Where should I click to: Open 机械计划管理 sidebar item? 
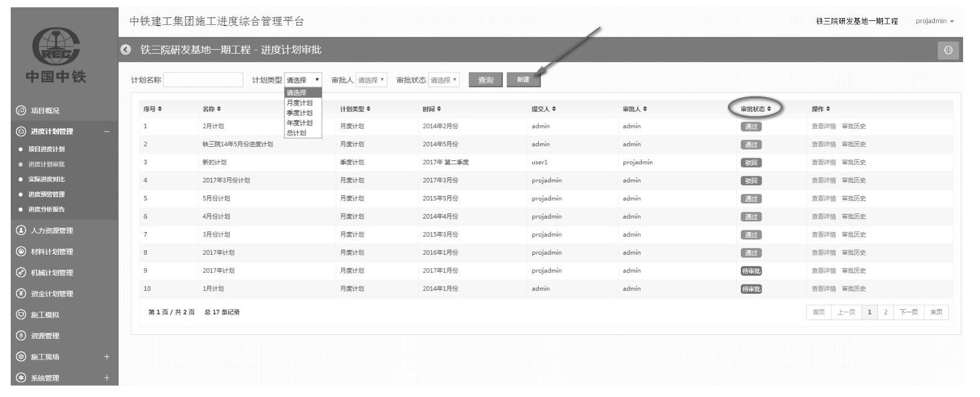click(x=52, y=273)
